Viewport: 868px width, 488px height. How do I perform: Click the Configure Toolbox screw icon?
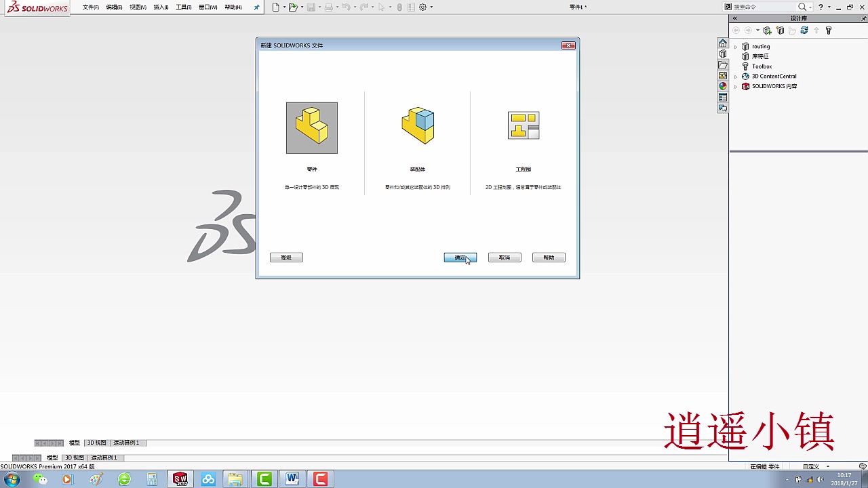pos(829,30)
